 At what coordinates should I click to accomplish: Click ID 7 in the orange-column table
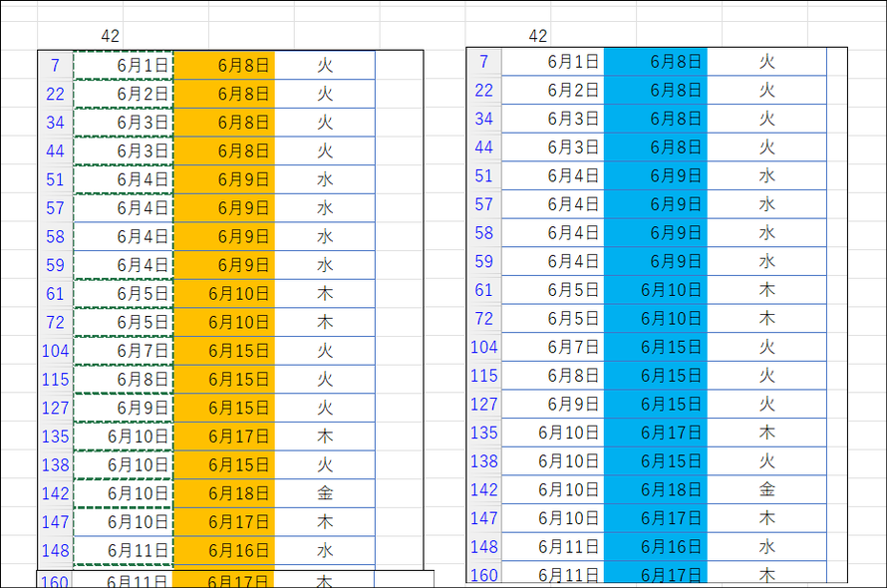pyautogui.click(x=56, y=66)
